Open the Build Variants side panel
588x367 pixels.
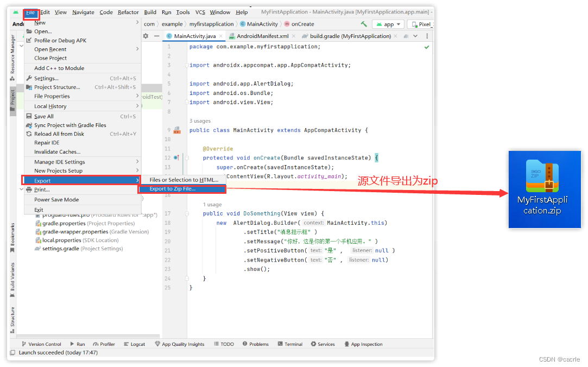click(12, 280)
